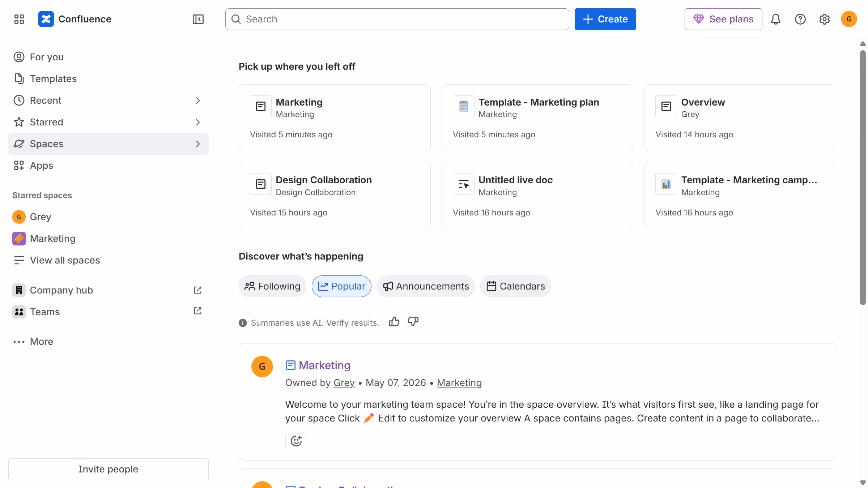The width and height of the screenshot is (868, 488).
Task: Open the Grey starred space
Action: pyautogui.click(x=109, y=217)
